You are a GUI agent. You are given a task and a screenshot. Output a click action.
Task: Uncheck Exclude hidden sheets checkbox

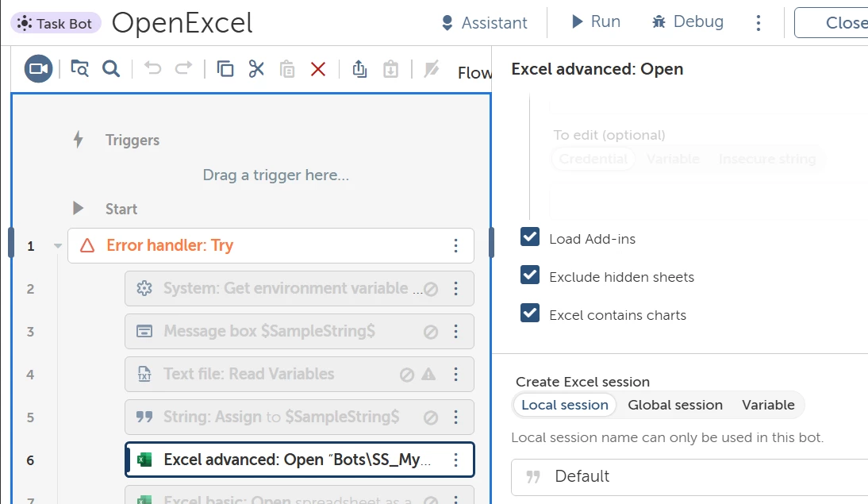coord(530,275)
